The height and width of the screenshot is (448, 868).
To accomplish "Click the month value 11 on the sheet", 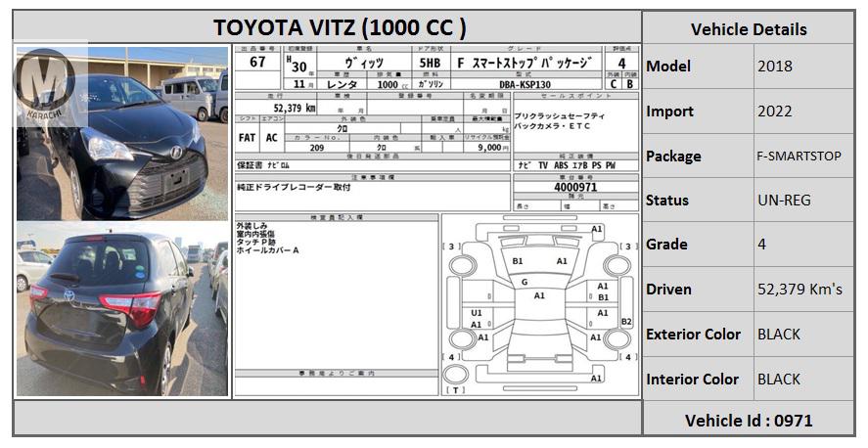I will pyautogui.click(x=299, y=84).
